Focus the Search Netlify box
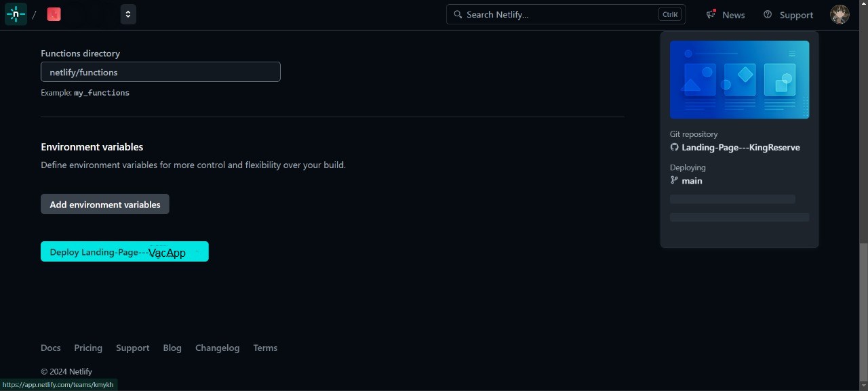This screenshot has width=868, height=391. [566, 14]
